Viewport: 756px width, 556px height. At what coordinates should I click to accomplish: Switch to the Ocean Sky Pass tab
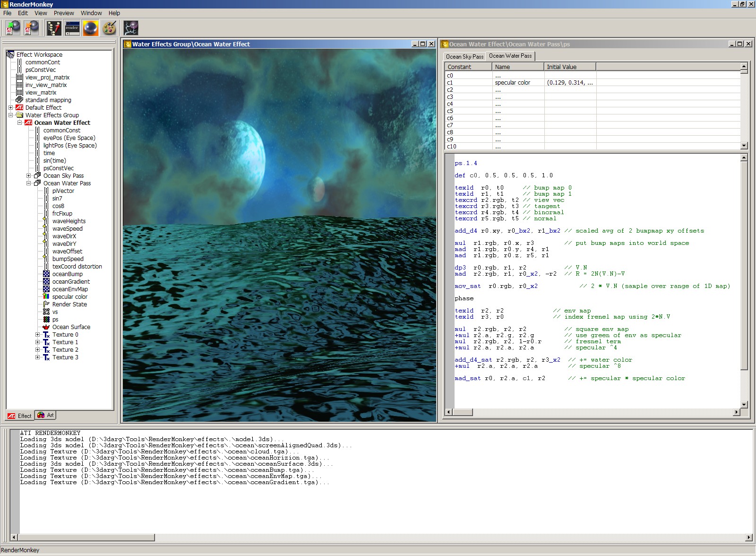tap(464, 57)
